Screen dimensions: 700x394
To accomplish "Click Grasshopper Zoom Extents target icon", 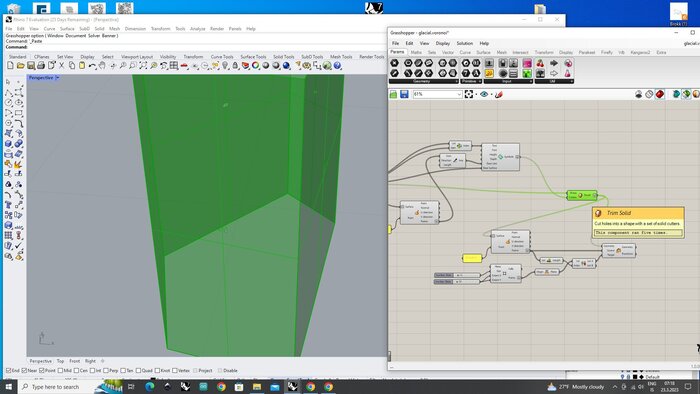I will pyautogui.click(x=469, y=94).
